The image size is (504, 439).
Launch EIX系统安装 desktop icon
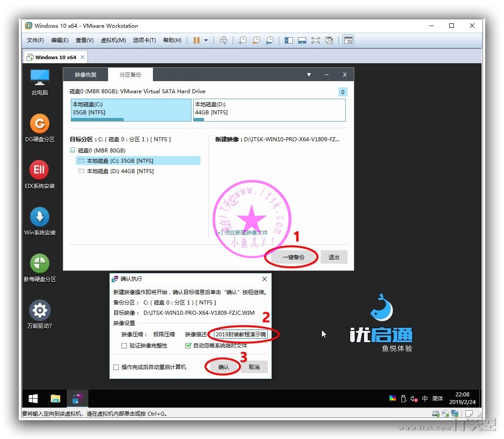[x=40, y=174]
